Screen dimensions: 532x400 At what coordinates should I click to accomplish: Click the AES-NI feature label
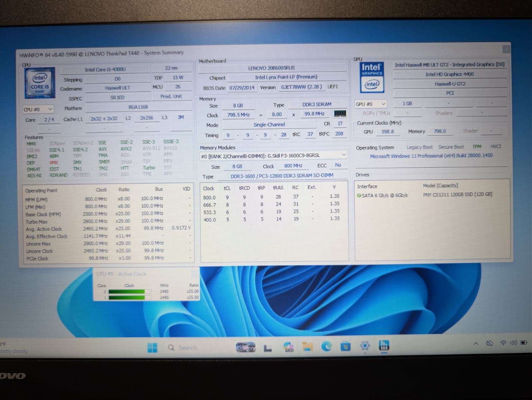point(34,175)
